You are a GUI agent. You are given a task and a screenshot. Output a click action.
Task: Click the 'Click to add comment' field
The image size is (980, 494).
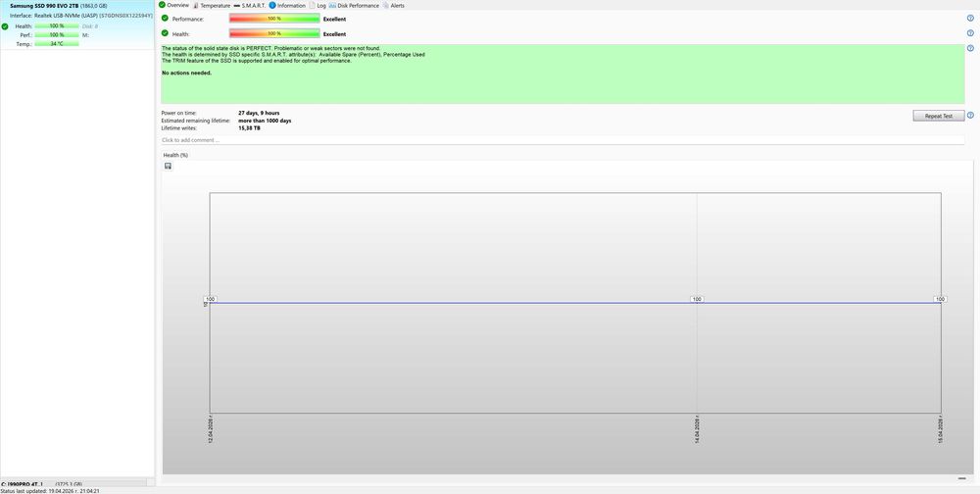coord(563,140)
